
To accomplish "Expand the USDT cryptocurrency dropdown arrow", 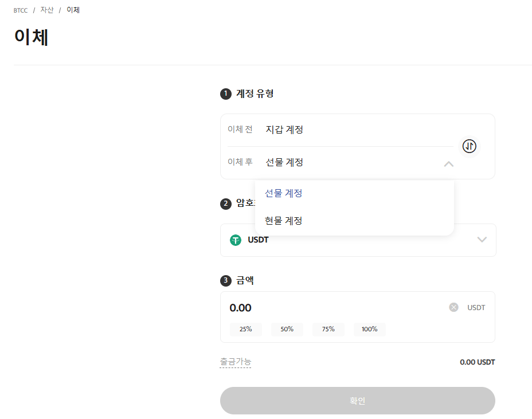I will [x=482, y=240].
